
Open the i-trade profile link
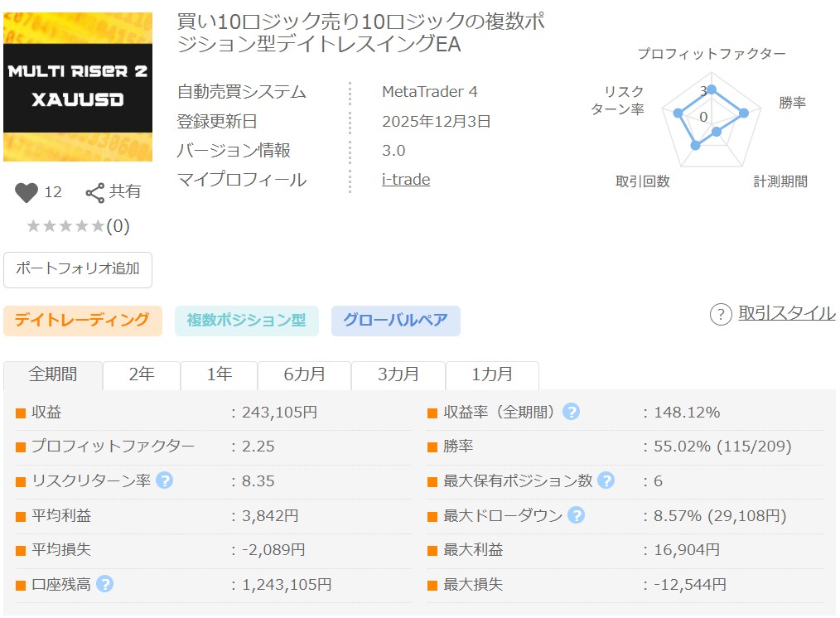pos(405,180)
